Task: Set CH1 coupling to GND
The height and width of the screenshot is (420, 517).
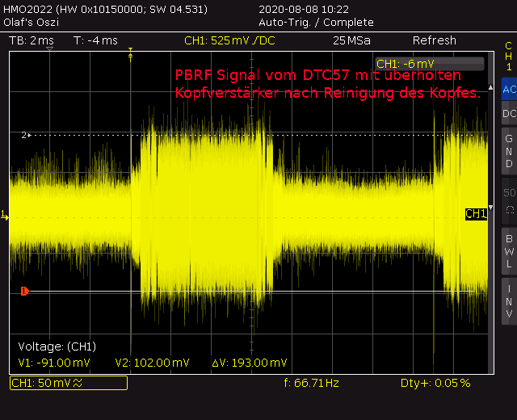Action: [x=508, y=151]
